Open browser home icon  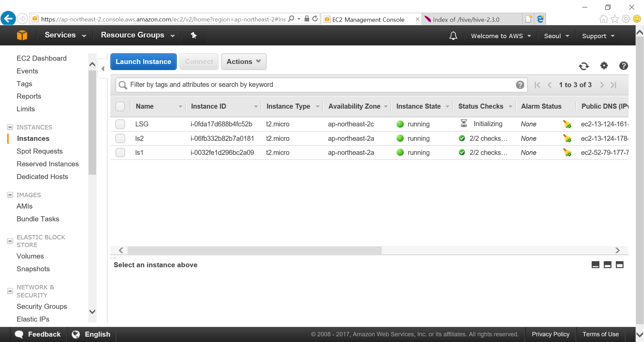603,19
